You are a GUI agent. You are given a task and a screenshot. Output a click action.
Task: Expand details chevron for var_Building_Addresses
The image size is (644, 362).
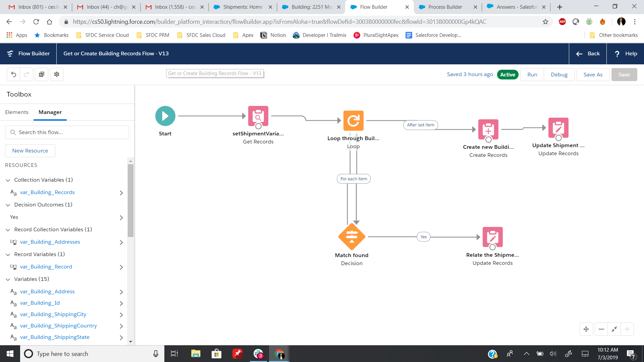pyautogui.click(x=121, y=242)
